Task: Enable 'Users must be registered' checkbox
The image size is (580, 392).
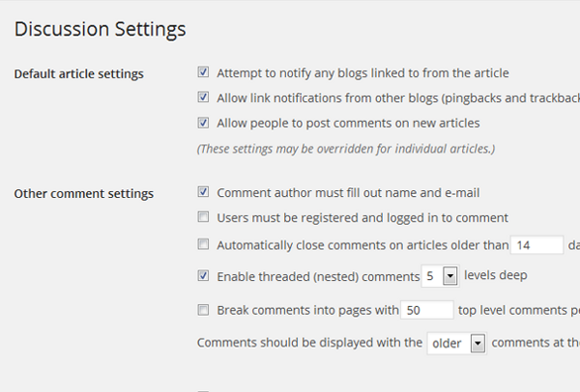Action: [x=203, y=217]
